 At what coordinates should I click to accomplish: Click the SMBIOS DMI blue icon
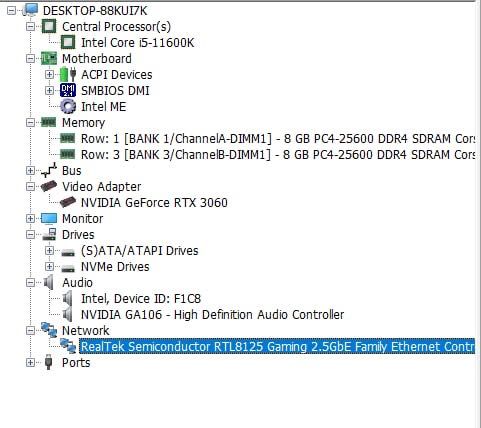pos(68,90)
